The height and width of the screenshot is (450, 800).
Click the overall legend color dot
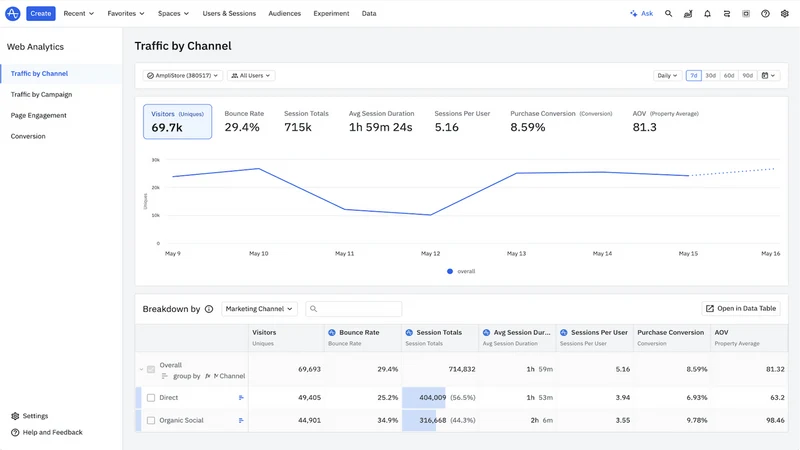pyautogui.click(x=450, y=271)
